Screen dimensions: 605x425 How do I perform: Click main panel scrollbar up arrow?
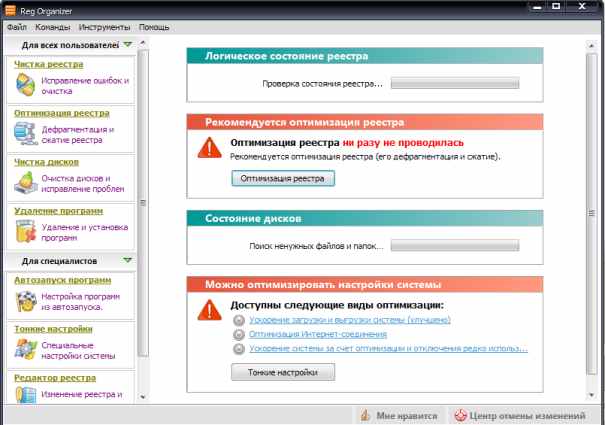pyautogui.click(x=591, y=46)
